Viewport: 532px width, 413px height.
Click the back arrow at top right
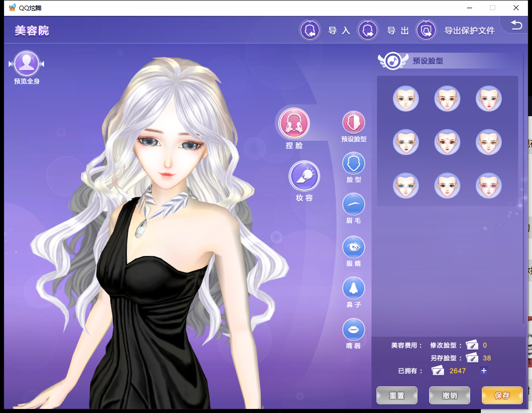coord(516,25)
